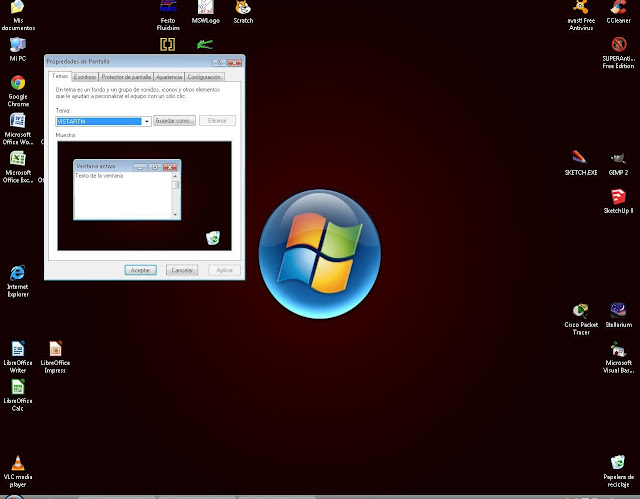Click the Aplicar button
The width and height of the screenshot is (640, 499).
(224, 270)
